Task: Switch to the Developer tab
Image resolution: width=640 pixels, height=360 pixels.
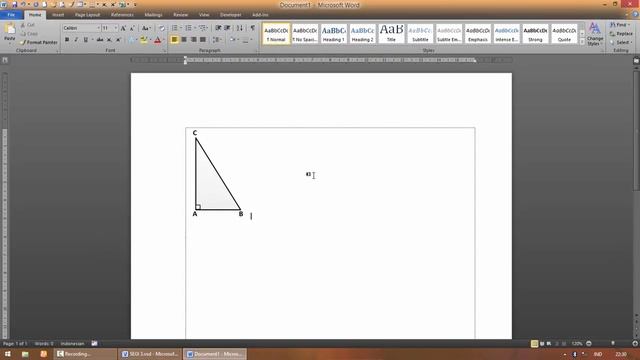Action: [231, 15]
